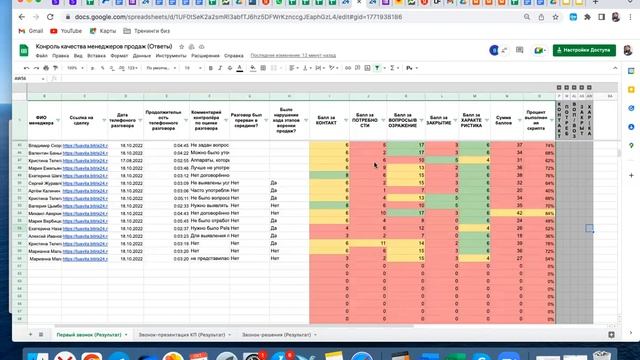
Task: Insert comment from the toolbar
Action: 358,68
